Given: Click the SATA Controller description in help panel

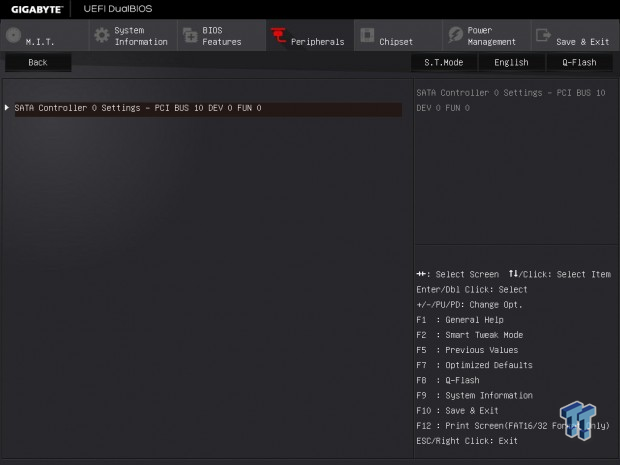Looking at the screenshot, I should click(511, 100).
